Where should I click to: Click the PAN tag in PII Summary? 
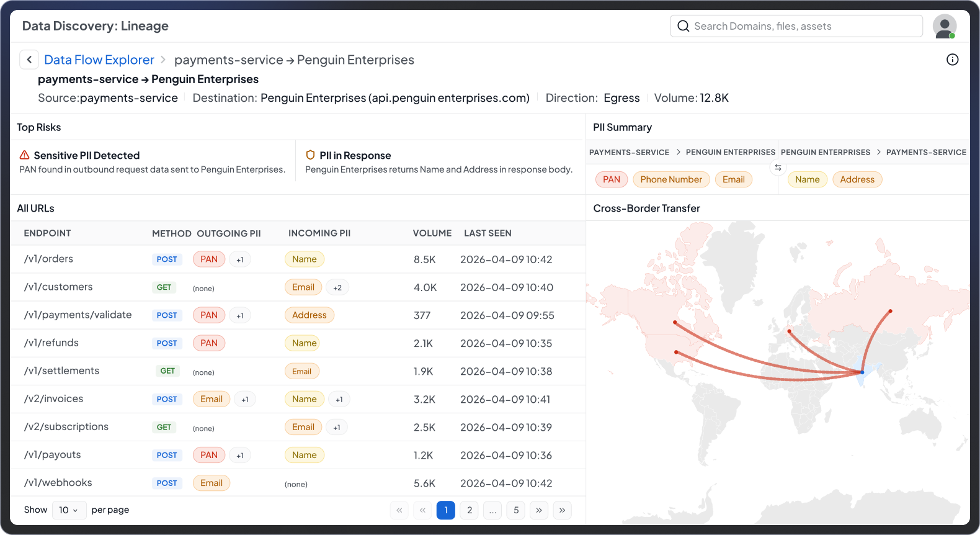[x=612, y=179]
